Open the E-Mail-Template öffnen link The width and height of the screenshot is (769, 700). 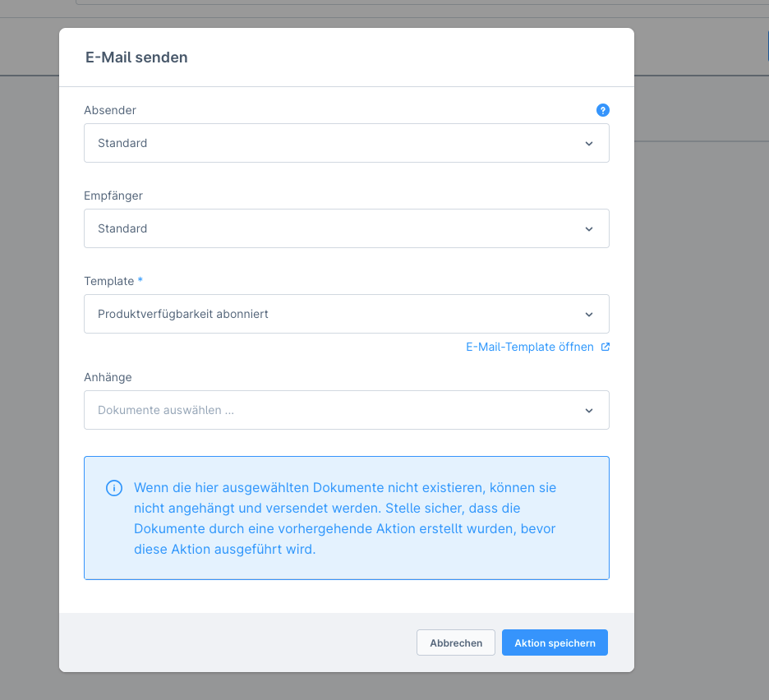pos(529,347)
